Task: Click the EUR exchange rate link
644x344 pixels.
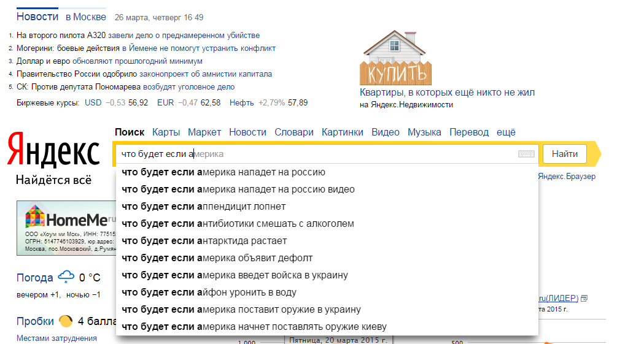Action: coord(166,102)
